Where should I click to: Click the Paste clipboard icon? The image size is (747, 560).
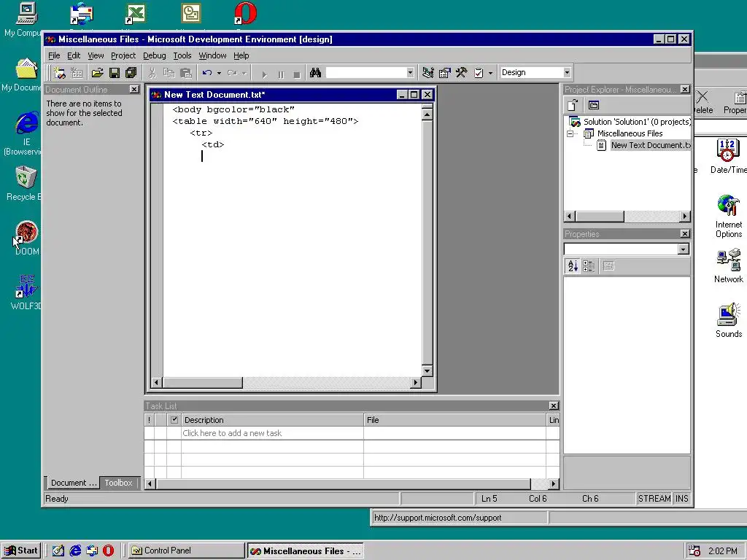click(x=186, y=73)
